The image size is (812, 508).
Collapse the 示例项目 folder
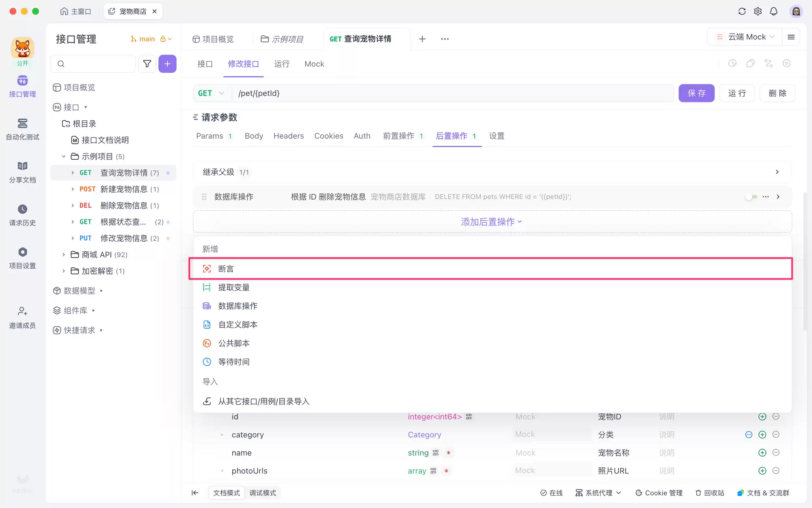tap(64, 156)
